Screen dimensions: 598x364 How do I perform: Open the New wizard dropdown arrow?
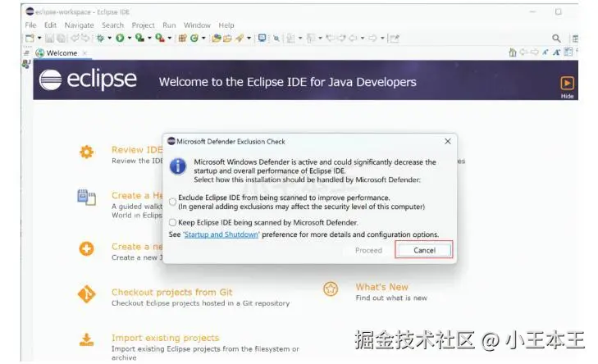click(x=39, y=38)
